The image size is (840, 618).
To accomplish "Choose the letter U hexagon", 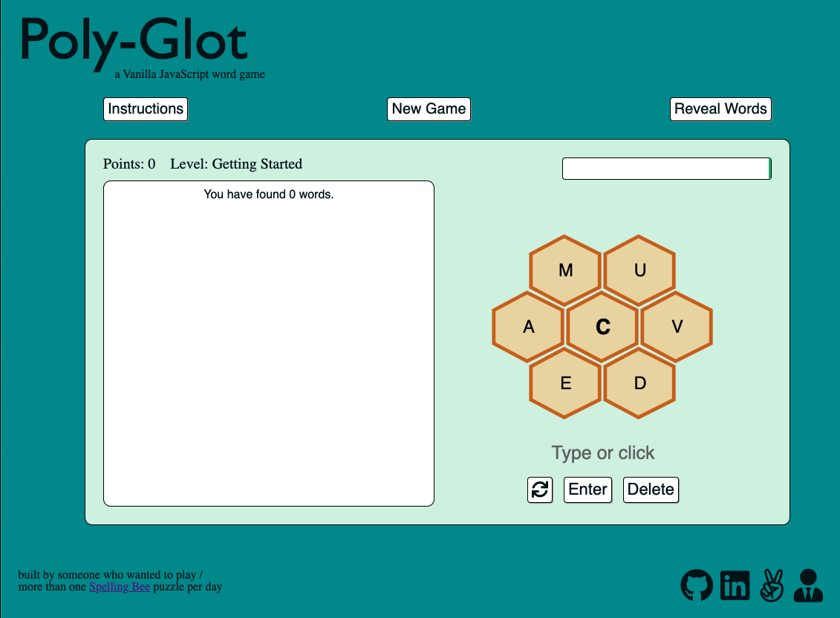I will [x=639, y=270].
